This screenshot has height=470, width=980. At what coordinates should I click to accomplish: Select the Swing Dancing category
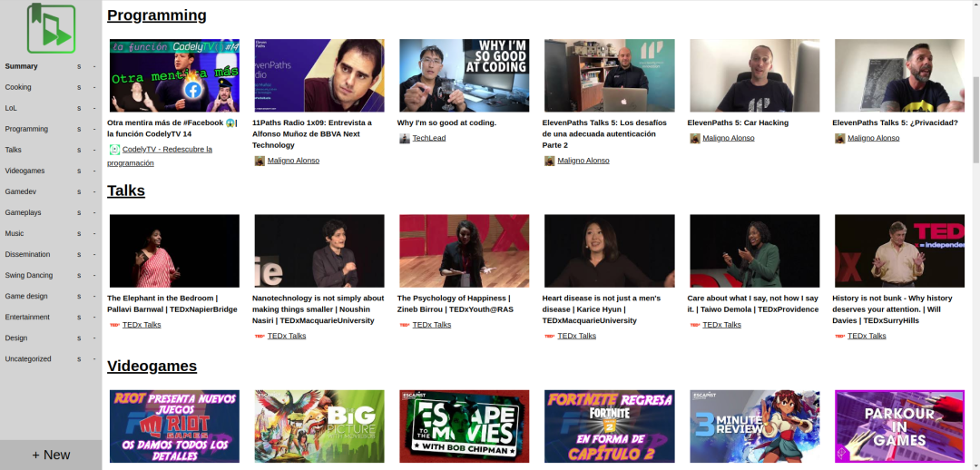(x=29, y=275)
